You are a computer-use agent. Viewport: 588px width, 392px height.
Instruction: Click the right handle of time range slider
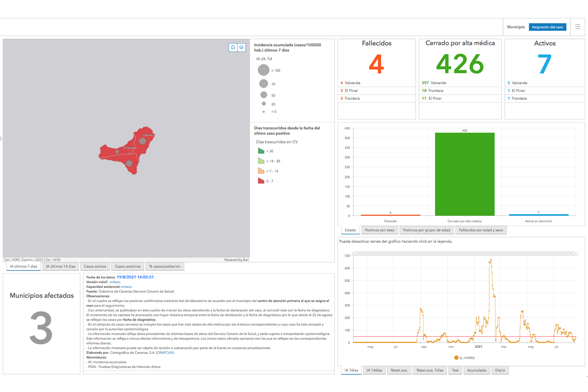(576, 254)
